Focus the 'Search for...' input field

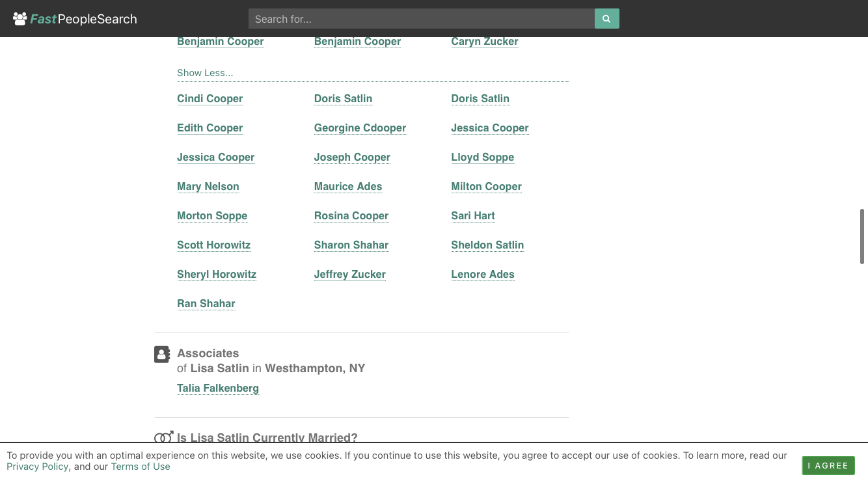422,19
